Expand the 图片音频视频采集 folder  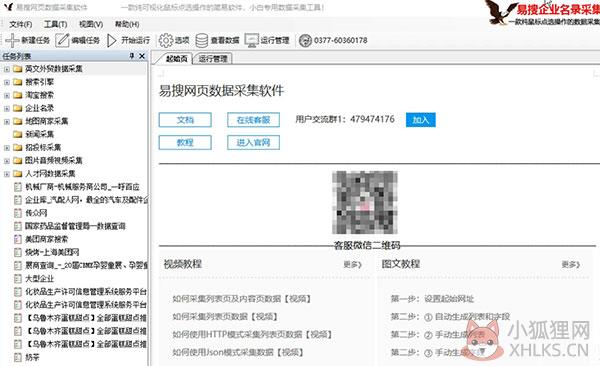tap(7, 161)
